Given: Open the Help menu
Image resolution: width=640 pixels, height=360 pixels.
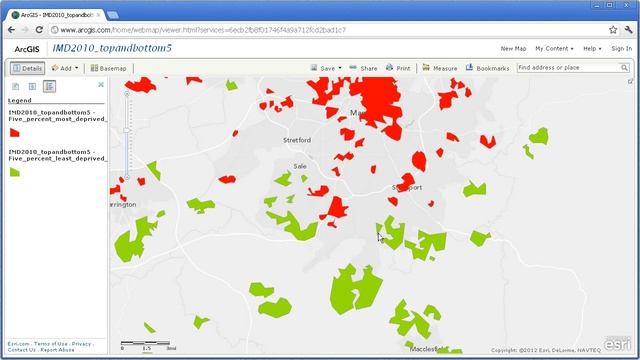Looking at the screenshot, I should click(x=592, y=49).
